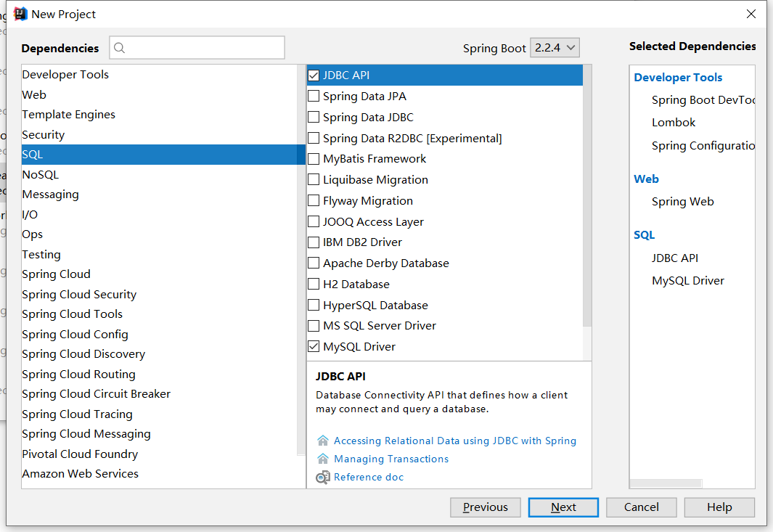Open Accessing Relational Data using JDBC link
773x532 pixels.
pyautogui.click(x=455, y=441)
